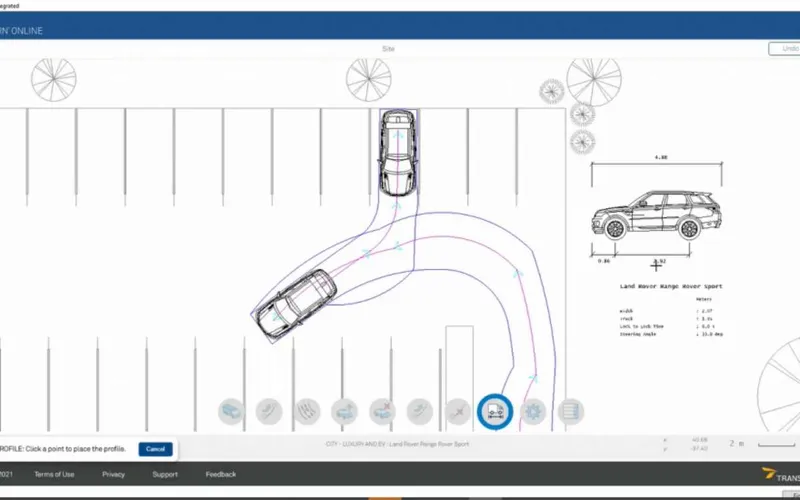The width and height of the screenshot is (800, 500).
Task: Click the highlighted vehicle profile truck icon
Action: (495, 411)
